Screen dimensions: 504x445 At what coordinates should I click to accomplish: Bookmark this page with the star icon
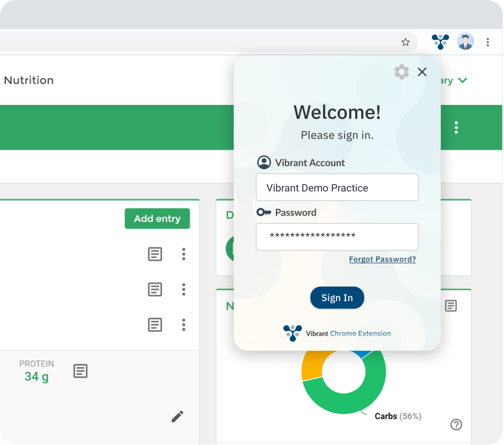click(x=406, y=42)
